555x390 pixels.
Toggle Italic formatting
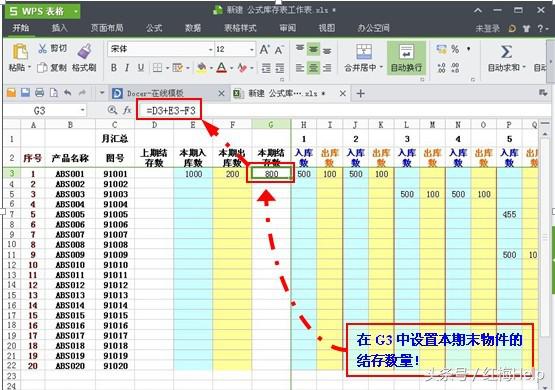(127, 67)
